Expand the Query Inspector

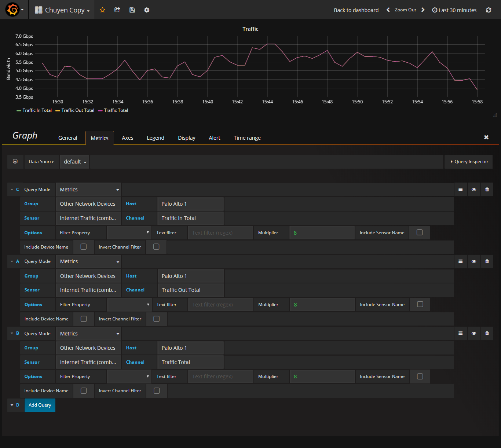[x=469, y=162]
